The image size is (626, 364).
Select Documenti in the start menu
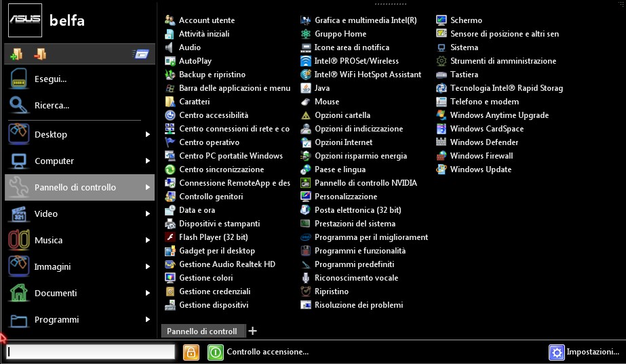point(80,293)
